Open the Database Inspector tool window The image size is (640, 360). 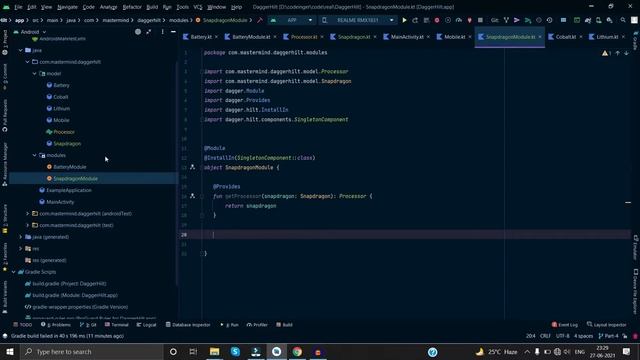coord(188,325)
